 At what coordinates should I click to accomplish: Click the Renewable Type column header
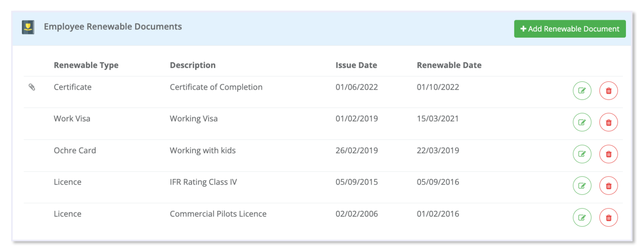pyautogui.click(x=86, y=65)
